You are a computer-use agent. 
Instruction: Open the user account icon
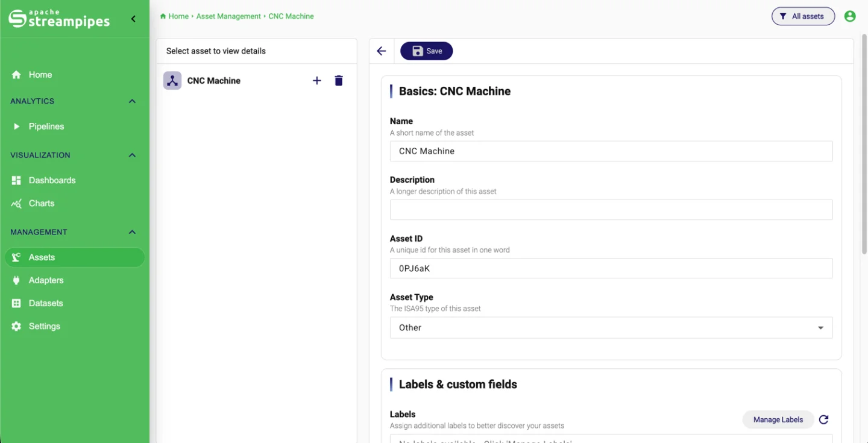(850, 16)
